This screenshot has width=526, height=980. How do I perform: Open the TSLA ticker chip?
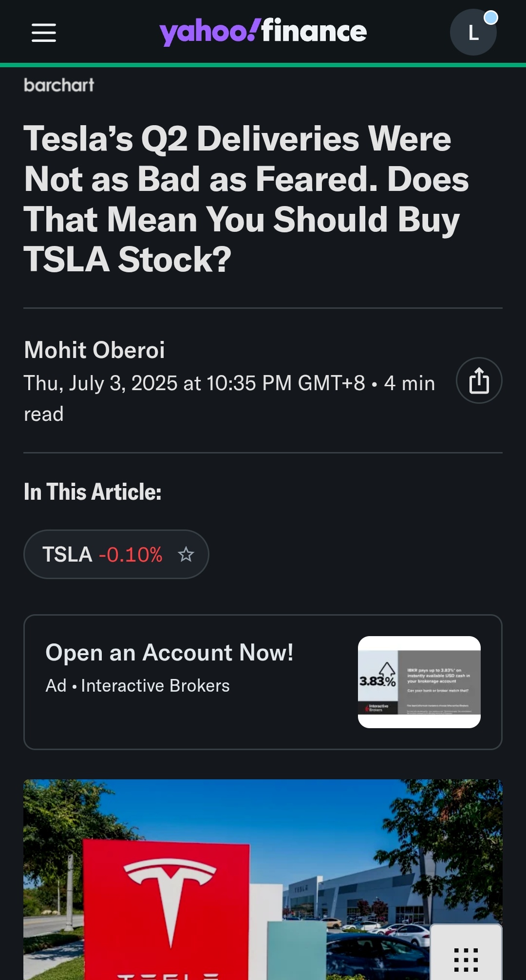116,554
